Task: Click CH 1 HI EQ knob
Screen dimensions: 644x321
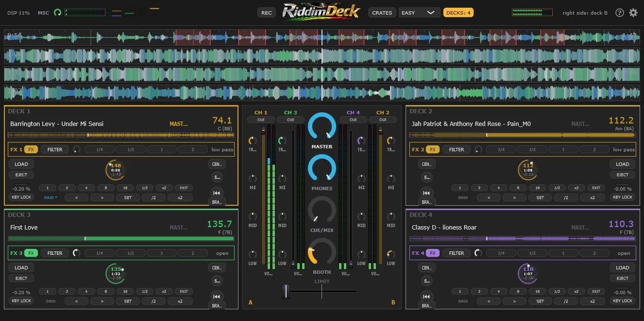Action: click(253, 178)
